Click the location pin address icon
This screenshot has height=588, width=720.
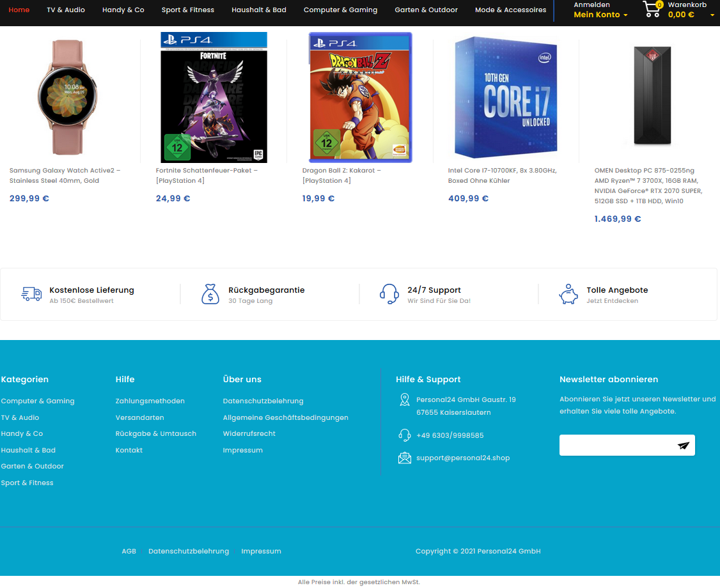405,400
